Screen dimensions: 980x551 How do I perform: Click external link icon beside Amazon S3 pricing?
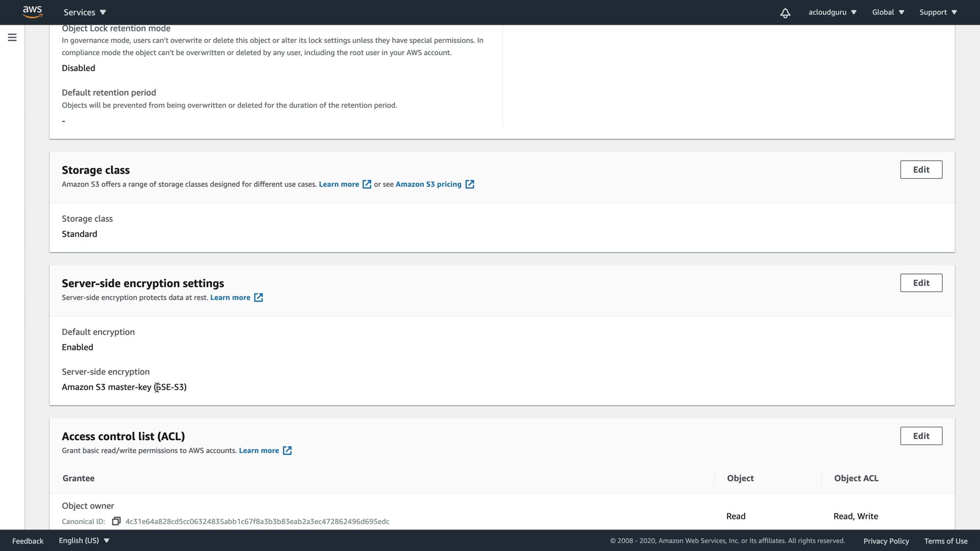tap(470, 184)
